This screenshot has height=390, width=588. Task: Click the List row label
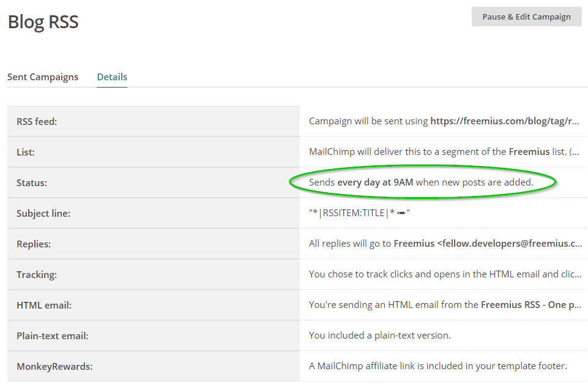[x=26, y=152]
